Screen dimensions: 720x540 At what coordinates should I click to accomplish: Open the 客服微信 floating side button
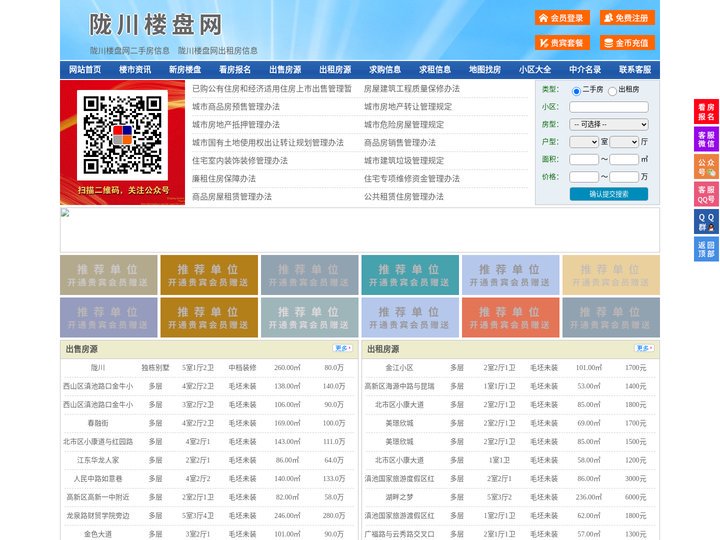click(x=706, y=139)
